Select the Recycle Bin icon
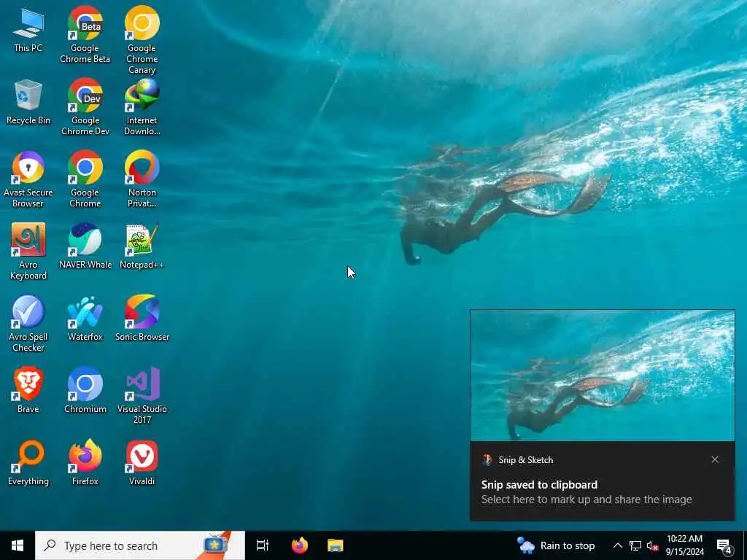Image resolution: width=747 pixels, height=560 pixels. pos(28,102)
